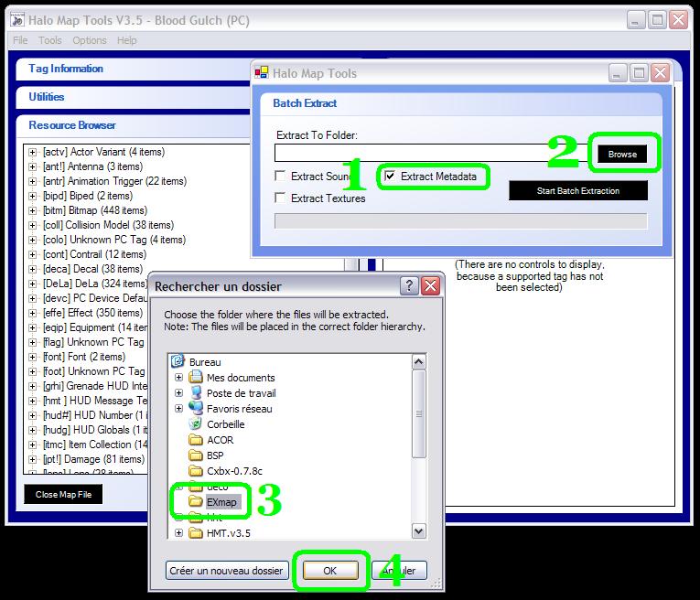Select the Bureau desktop icon
Viewport: 700px width, 600px height.
(x=178, y=361)
